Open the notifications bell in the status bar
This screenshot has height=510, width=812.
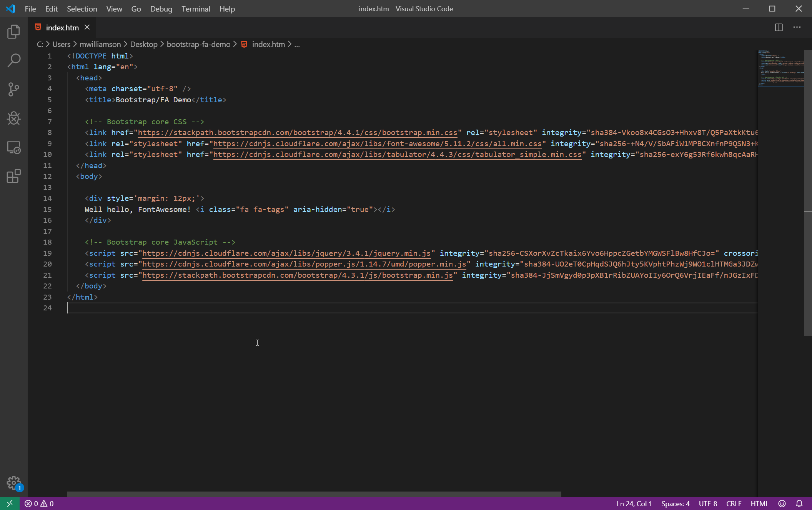coord(799,503)
